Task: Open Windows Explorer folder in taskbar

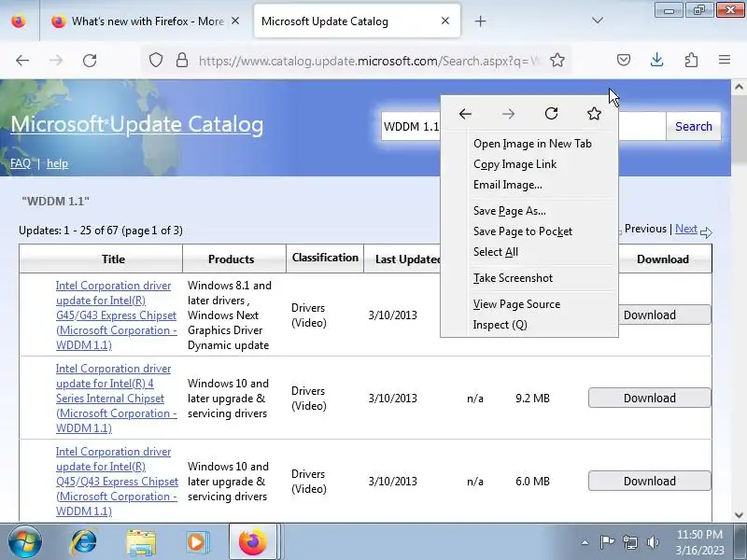Action: [141, 543]
